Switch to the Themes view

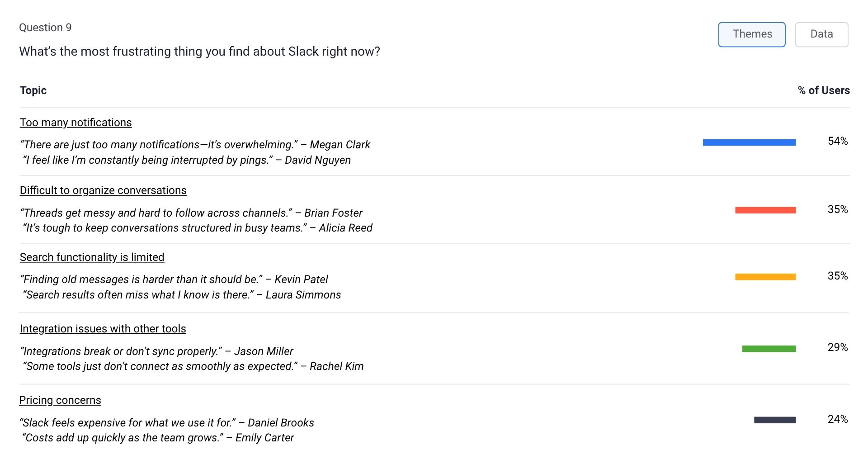click(751, 34)
